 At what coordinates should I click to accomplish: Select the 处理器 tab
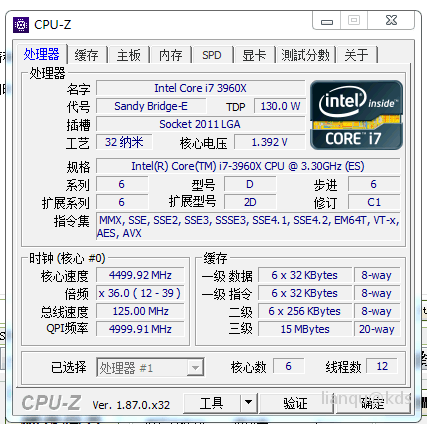(x=42, y=54)
